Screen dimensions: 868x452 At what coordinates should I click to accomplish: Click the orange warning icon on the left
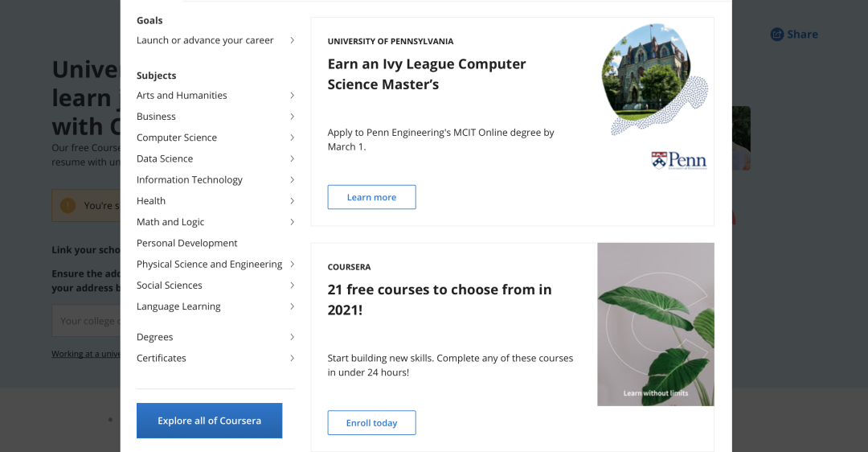point(68,206)
